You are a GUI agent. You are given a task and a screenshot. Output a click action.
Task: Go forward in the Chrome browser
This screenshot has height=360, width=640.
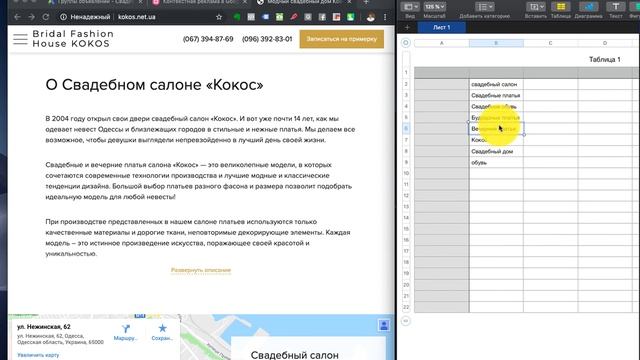coord(31,17)
